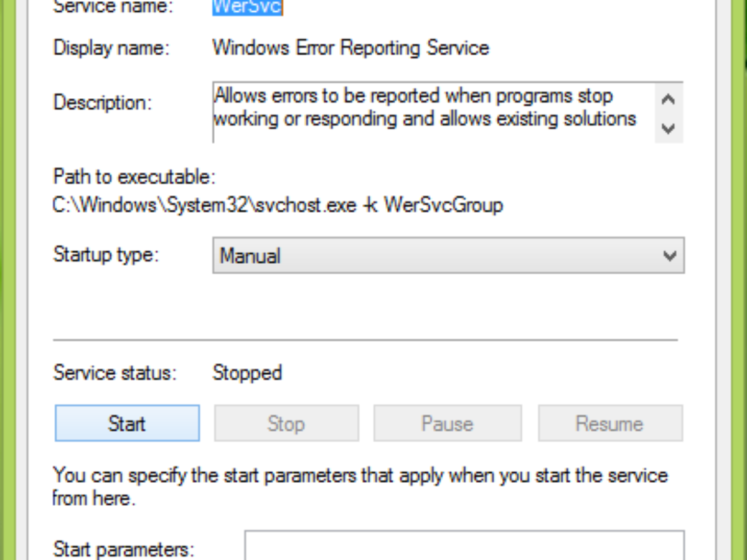The width and height of the screenshot is (747, 560).
Task: Focus the Start parameters text field
Action: click(x=464, y=546)
